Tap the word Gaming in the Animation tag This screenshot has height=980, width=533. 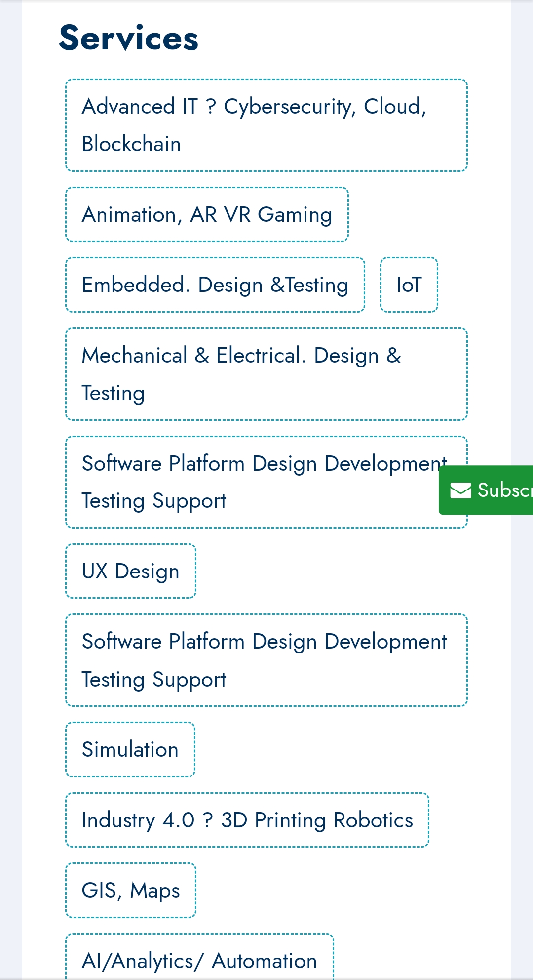[295, 215]
